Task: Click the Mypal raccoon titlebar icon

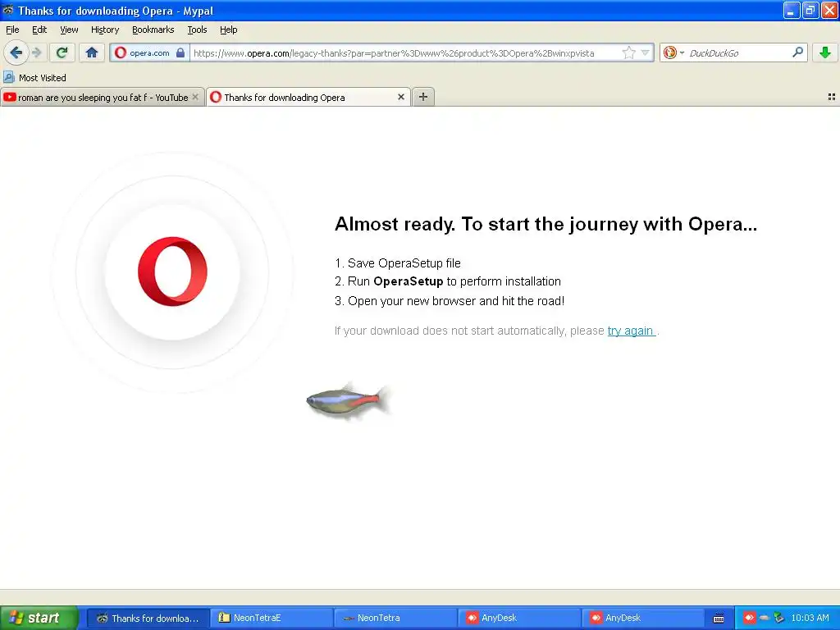Action: pos(8,10)
